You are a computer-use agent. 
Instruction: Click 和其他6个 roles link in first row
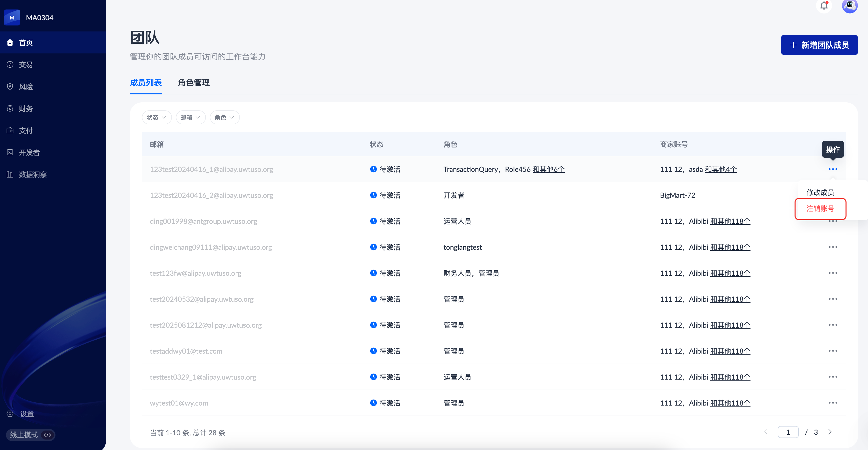[x=548, y=169]
